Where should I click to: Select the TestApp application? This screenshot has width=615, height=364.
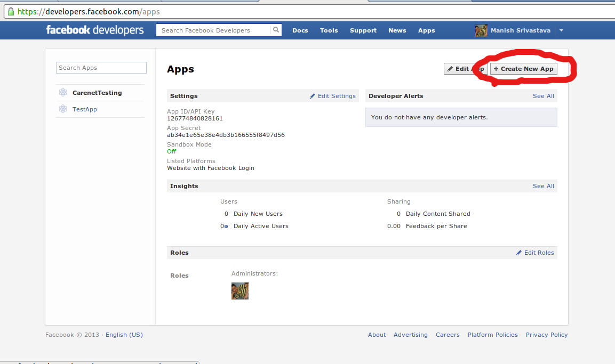[84, 109]
